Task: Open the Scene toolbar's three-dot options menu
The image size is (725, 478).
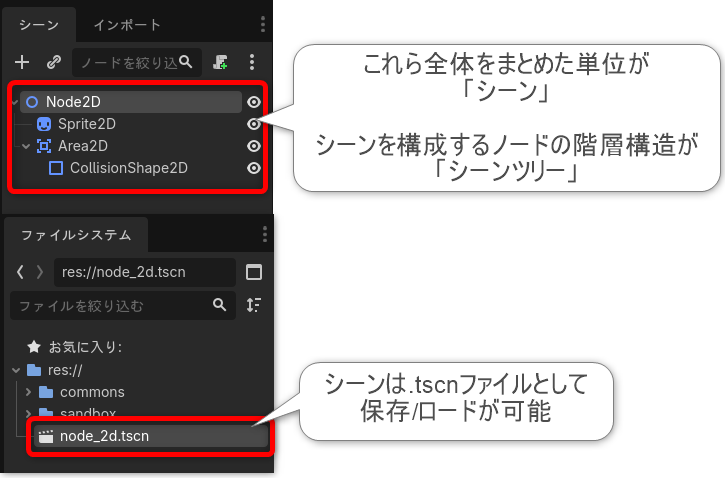Action: 252,62
